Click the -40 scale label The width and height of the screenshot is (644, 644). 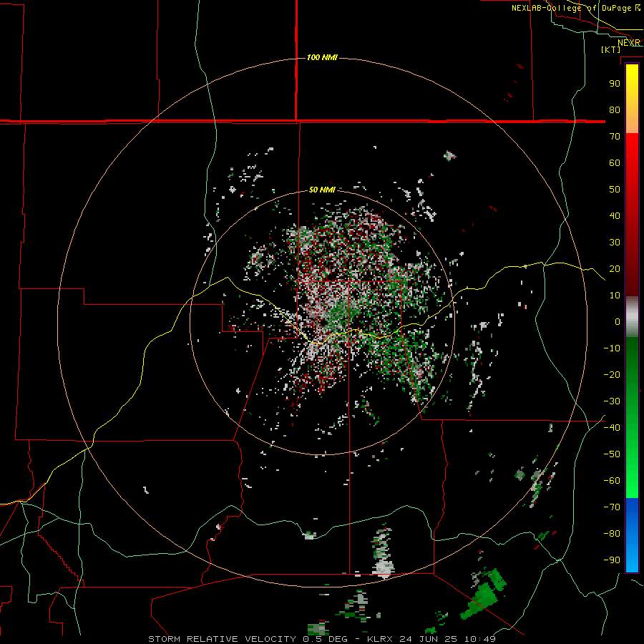pos(612,428)
